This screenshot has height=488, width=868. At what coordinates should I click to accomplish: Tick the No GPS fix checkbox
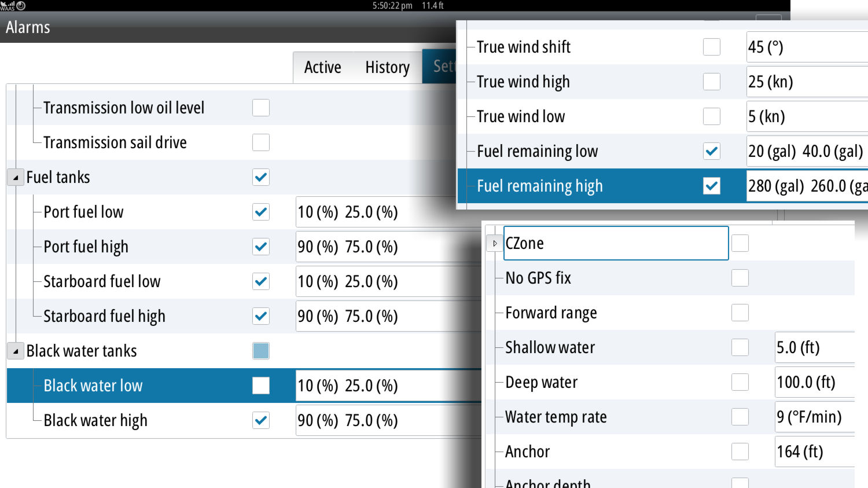coord(740,278)
